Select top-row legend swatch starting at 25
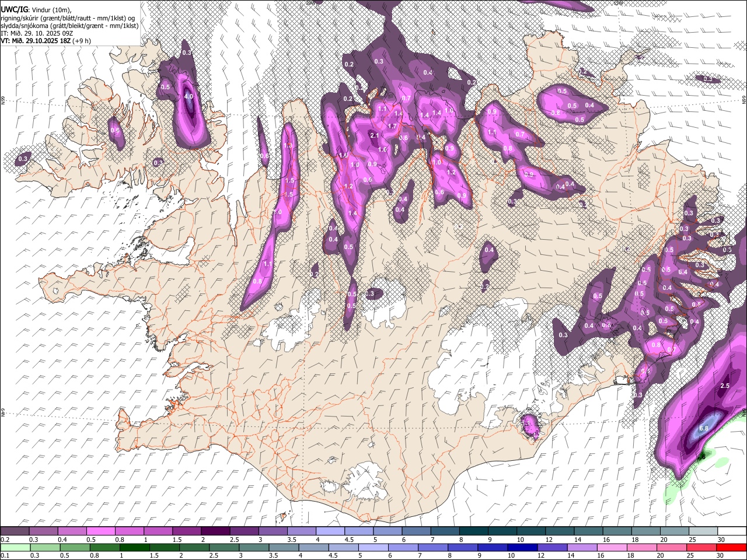 (703, 531)
